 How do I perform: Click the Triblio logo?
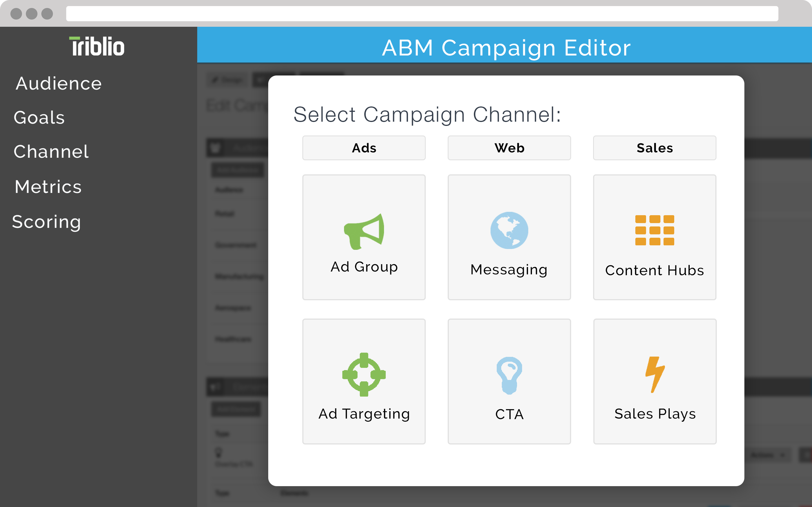pyautogui.click(x=97, y=46)
